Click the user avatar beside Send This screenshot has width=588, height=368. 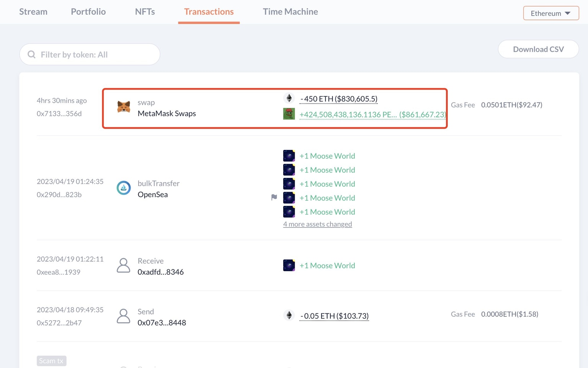pos(123,316)
